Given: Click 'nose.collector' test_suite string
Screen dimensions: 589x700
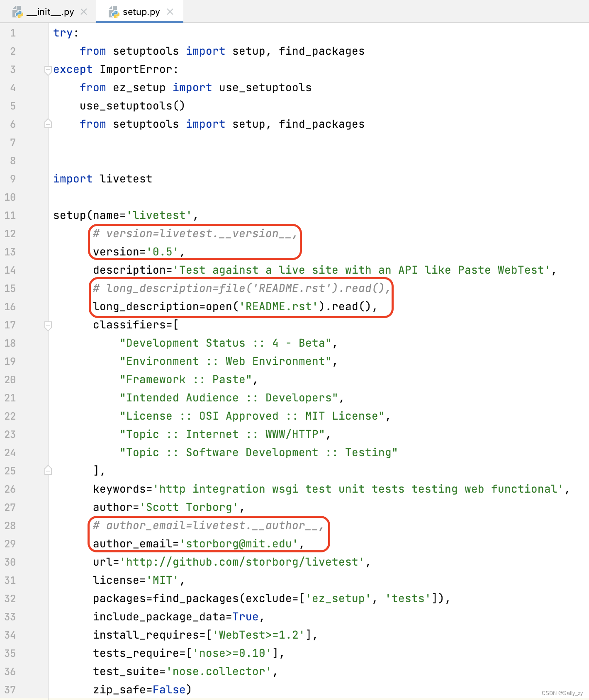Looking at the screenshot, I should (219, 671).
